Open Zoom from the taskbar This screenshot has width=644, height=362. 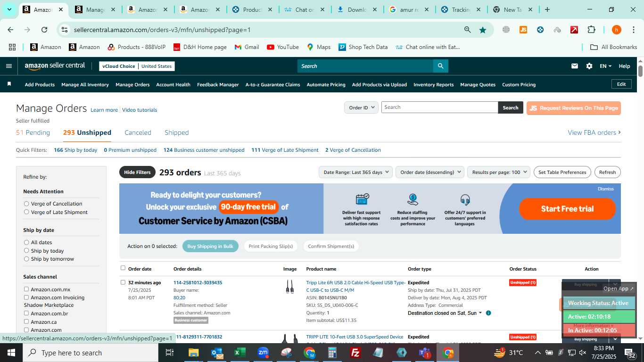pos(263,353)
